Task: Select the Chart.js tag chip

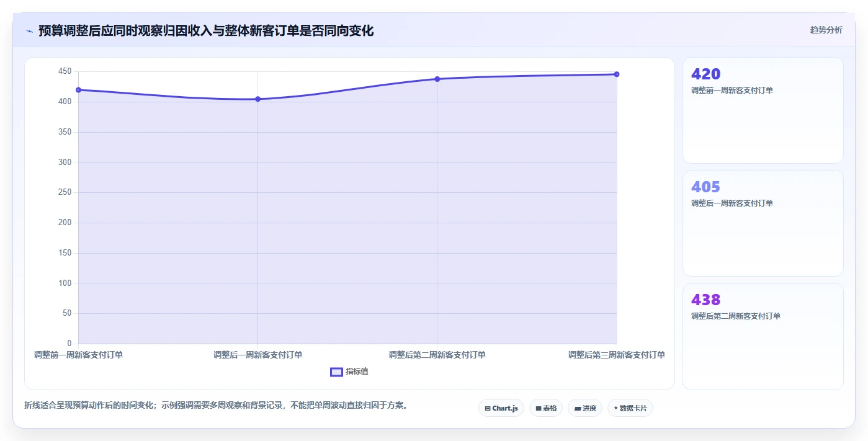Action: [x=501, y=408]
